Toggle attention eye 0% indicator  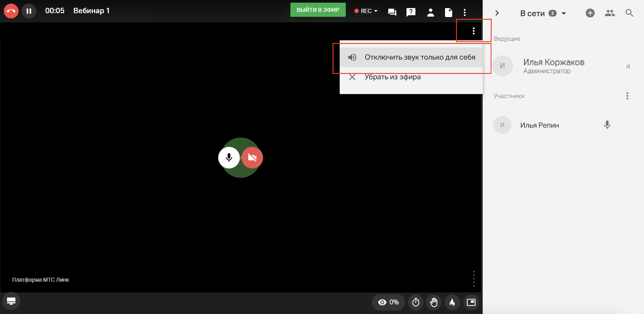[x=388, y=302]
